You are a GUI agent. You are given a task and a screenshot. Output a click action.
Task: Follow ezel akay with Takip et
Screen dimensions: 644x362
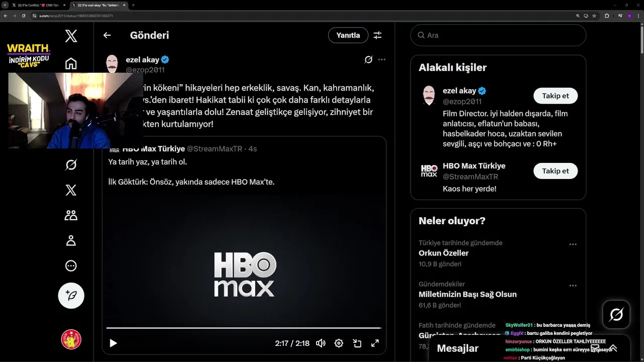click(555, 96)
